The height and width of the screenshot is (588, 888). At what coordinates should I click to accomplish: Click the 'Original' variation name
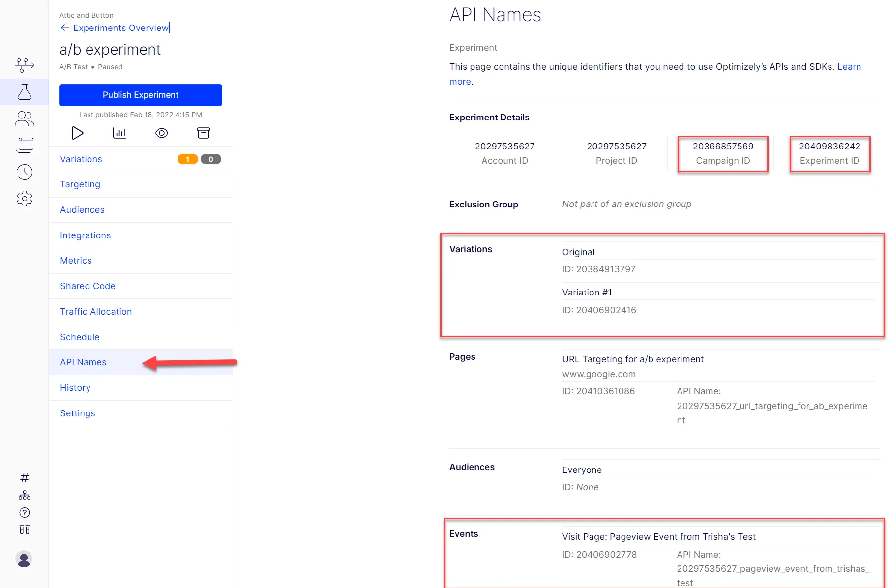point(578,252)
